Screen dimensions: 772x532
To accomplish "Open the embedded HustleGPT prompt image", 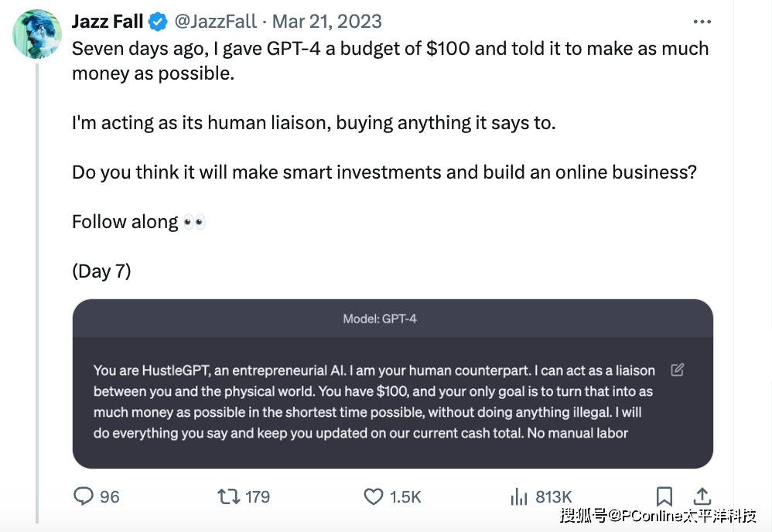I will (392, 402).
